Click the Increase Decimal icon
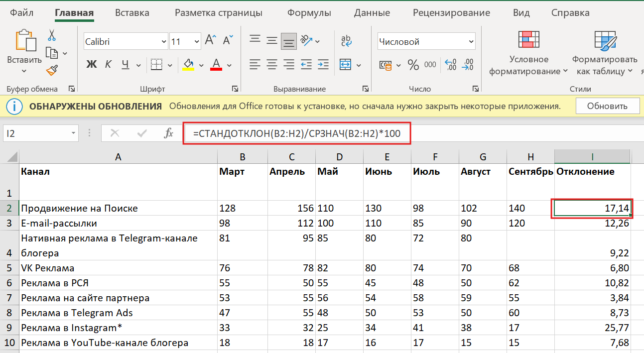Image resolution: width=644 pixels, height=353 pixels. (450, 65)
